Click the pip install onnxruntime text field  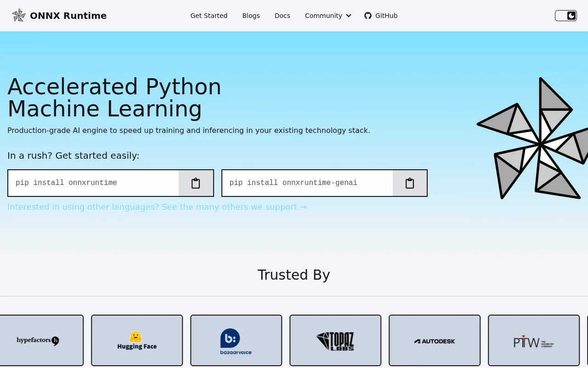point(93,183)
